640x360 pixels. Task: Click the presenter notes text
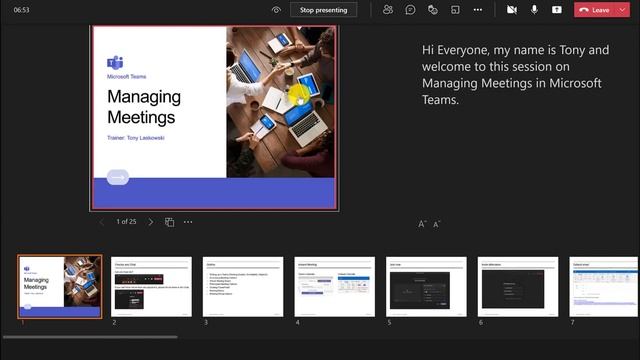[516, 75]
